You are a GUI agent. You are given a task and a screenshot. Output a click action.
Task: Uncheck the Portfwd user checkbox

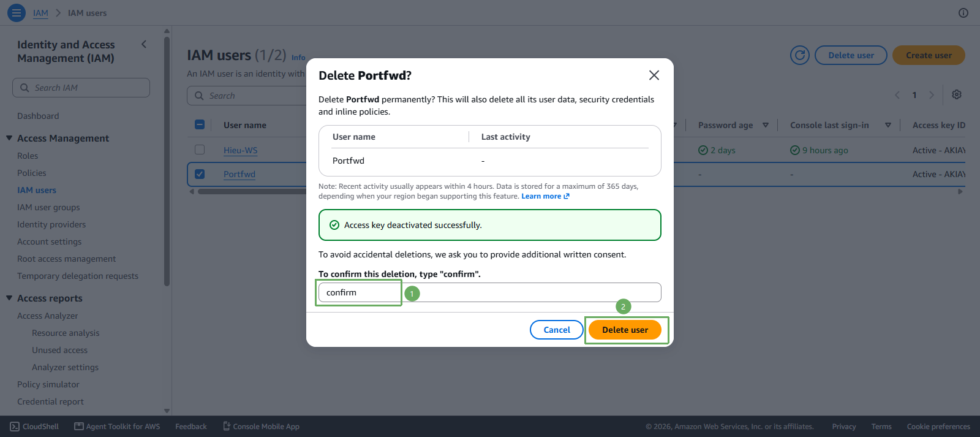tap(200, 174)
